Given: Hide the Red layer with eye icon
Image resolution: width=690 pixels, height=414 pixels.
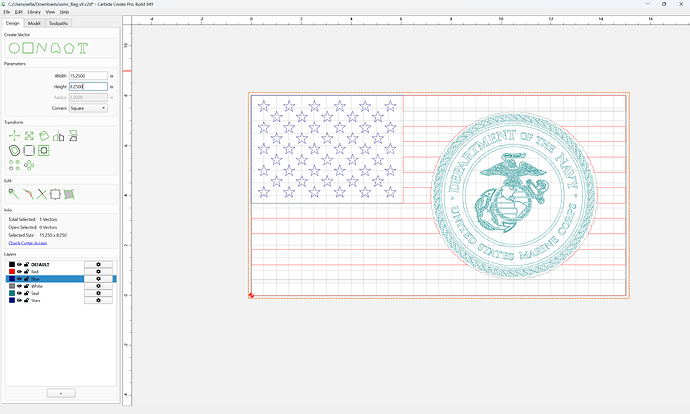Looking at the screenshot, I should pos(19,271).
